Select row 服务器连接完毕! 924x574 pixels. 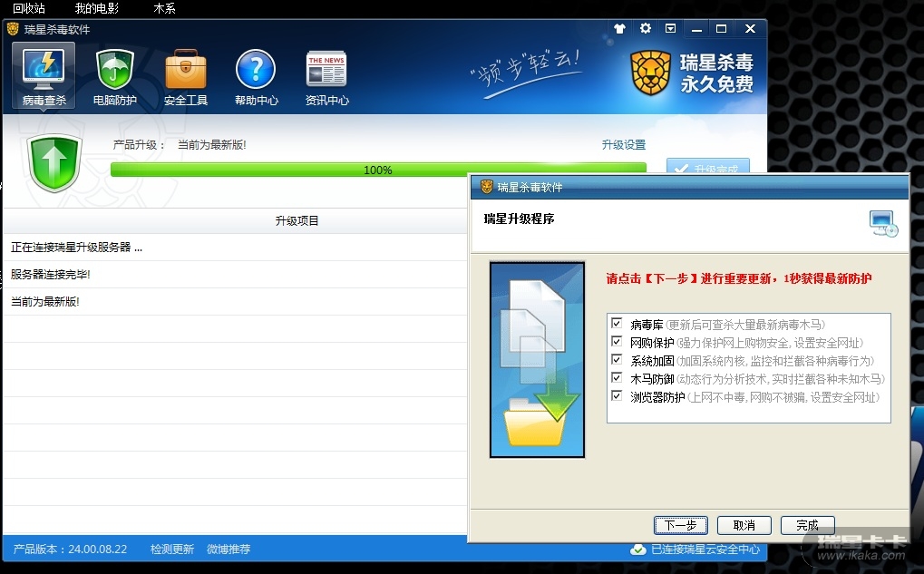click(236, 275)
